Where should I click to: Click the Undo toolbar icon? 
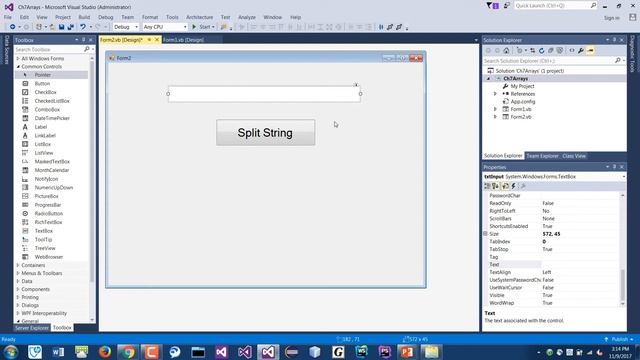pyautogui.click(x=83, y=27)
